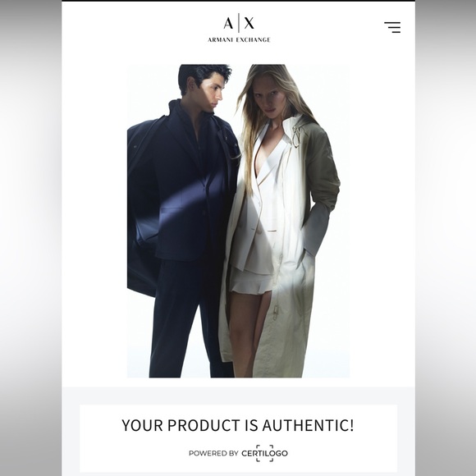Tap the male model in navy suit
This screenshot has height=476, width=476.
click(x=182, y=221)
